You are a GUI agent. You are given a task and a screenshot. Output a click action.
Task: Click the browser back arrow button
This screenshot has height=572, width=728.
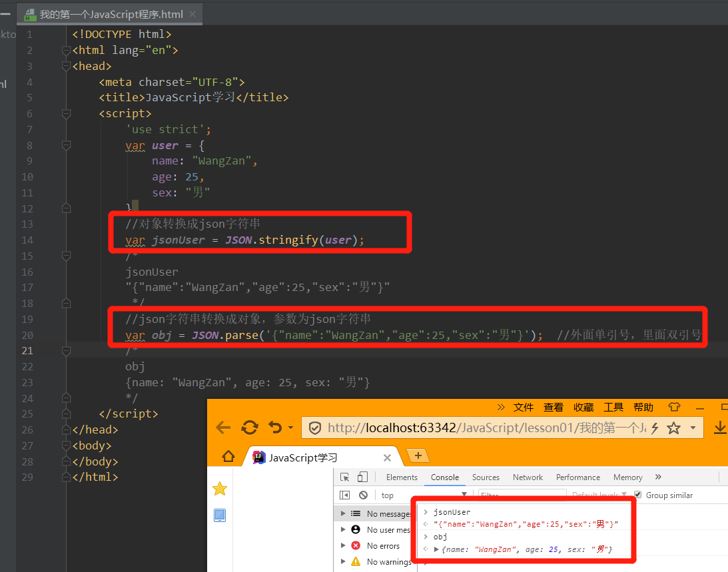(x=223, y=428)
